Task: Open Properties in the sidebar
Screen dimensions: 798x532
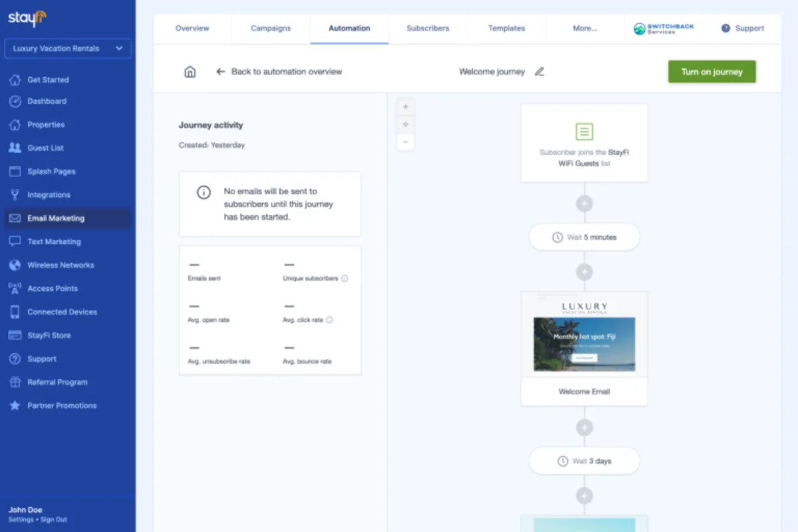Action: pos(46,124)
